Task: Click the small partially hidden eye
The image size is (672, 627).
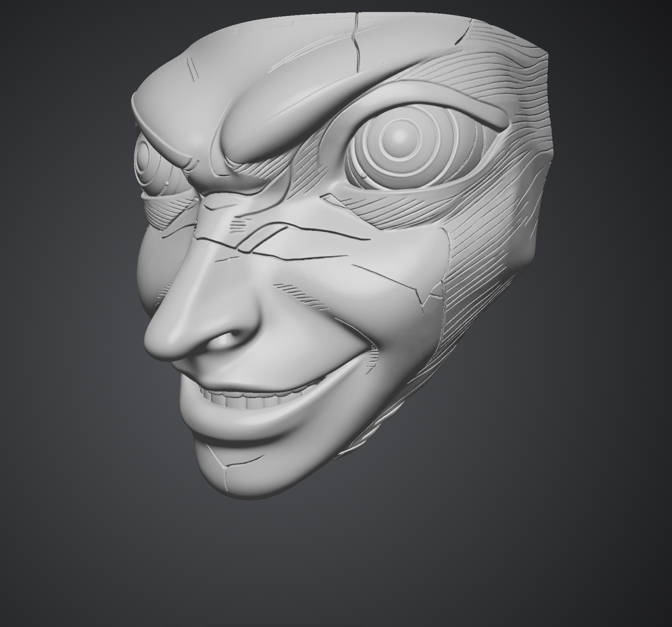Action: tap(146, 159)
